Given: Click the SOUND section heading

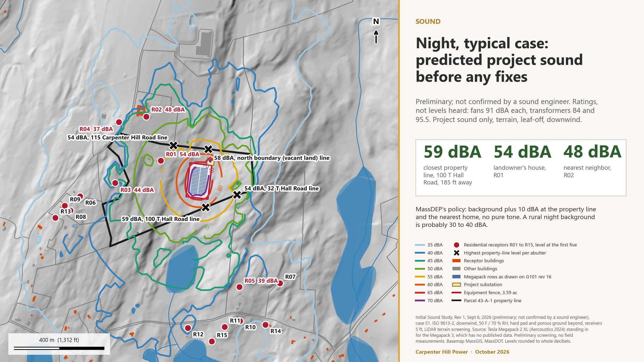Looking at the screenshot, I should (428, 21).
